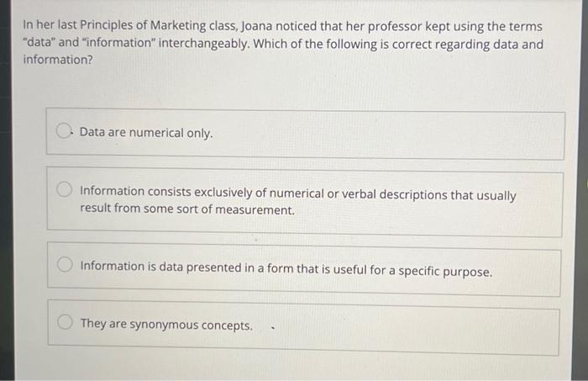Click the final word 'information?' of question
This screenshot has height=381, width=588.
coord(58,60)
